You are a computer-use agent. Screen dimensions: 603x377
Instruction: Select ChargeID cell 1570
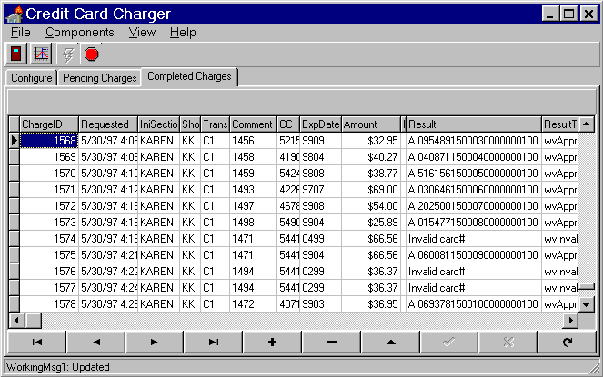point(49,173)
